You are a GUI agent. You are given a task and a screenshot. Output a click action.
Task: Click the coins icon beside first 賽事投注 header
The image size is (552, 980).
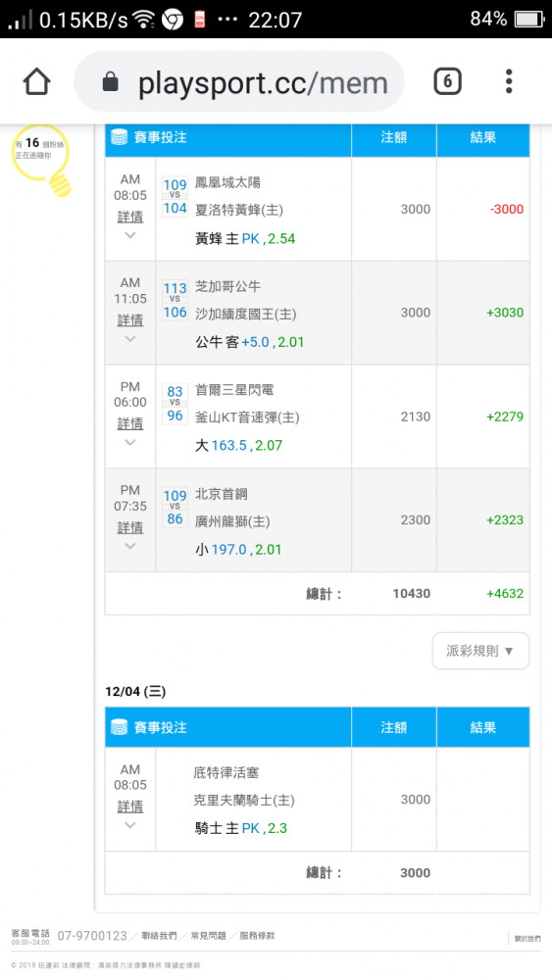point(120,137)
